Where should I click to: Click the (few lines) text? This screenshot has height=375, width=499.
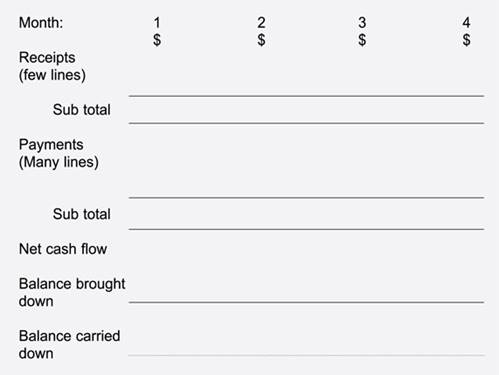(x=52, y=75)
